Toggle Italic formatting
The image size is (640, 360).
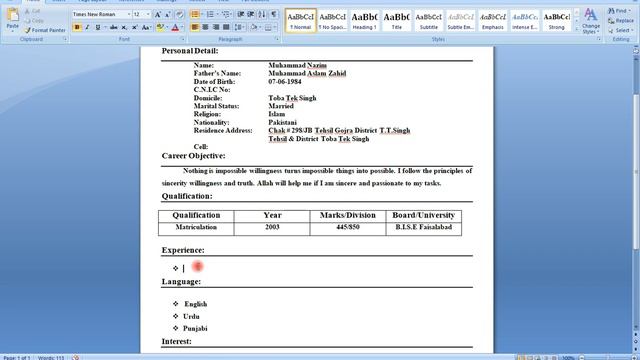pyautogui.click(x=87, y=27)
